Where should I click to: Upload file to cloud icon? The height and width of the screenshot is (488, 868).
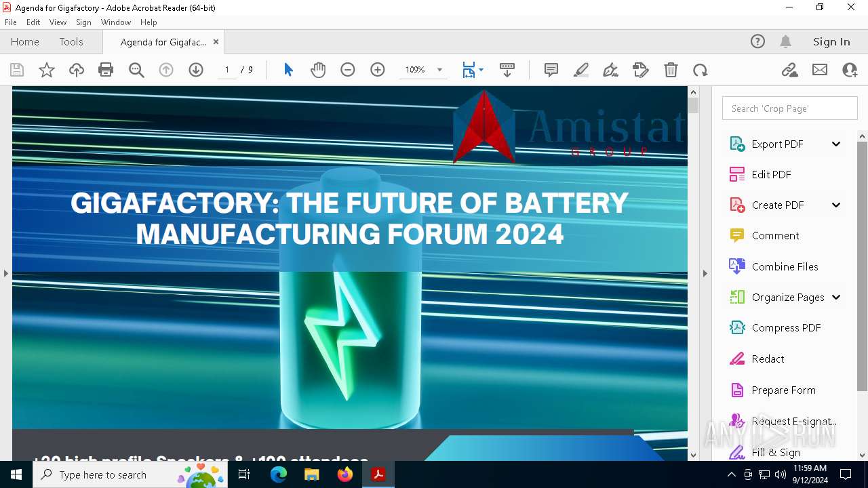pos(77,70)
